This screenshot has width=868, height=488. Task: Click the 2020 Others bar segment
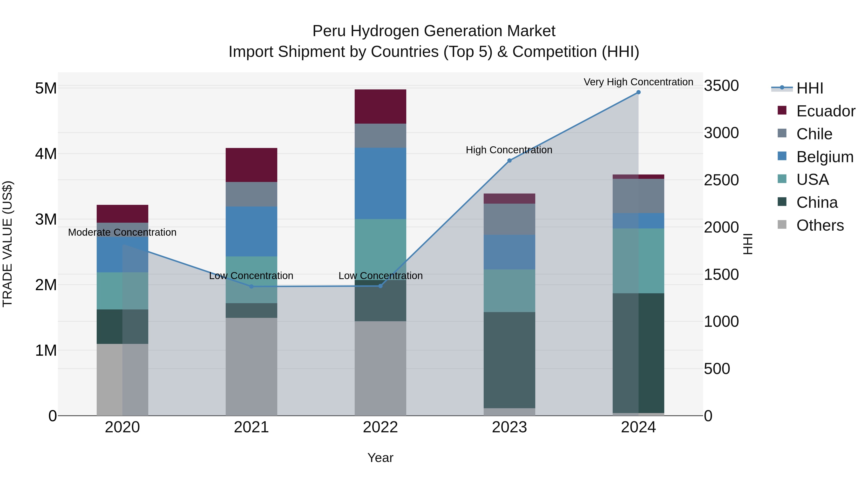tap(122, 380)
